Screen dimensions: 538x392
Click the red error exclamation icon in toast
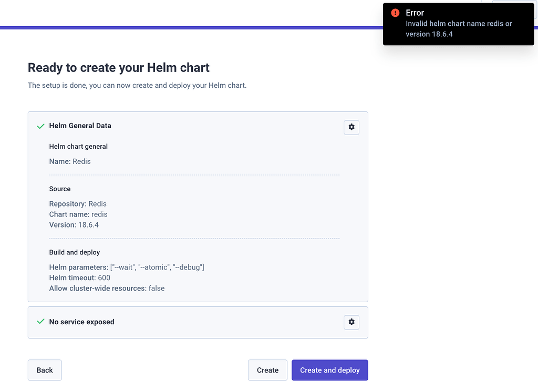coord(395,13)
